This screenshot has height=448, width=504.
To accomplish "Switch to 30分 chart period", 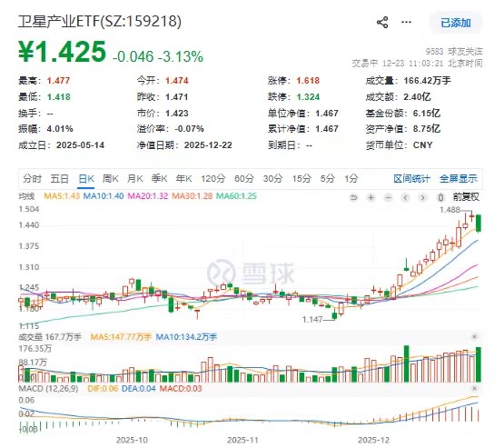I will click(x=273, y=178).
